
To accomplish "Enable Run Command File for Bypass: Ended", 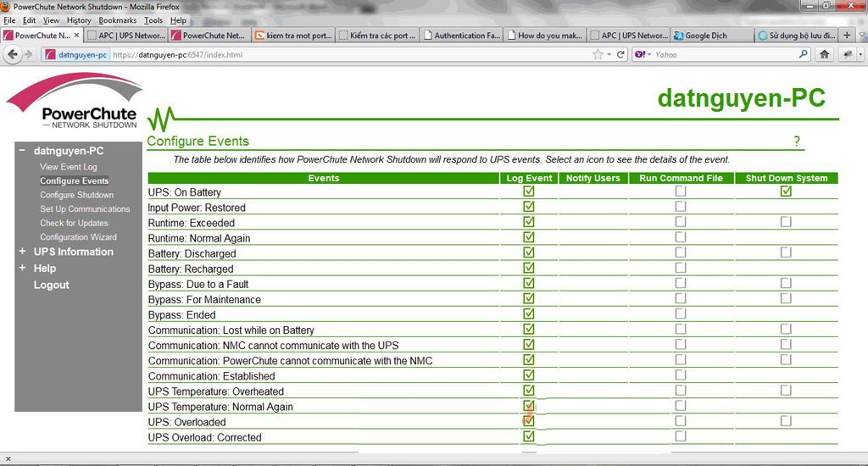I will click(681, 313).
